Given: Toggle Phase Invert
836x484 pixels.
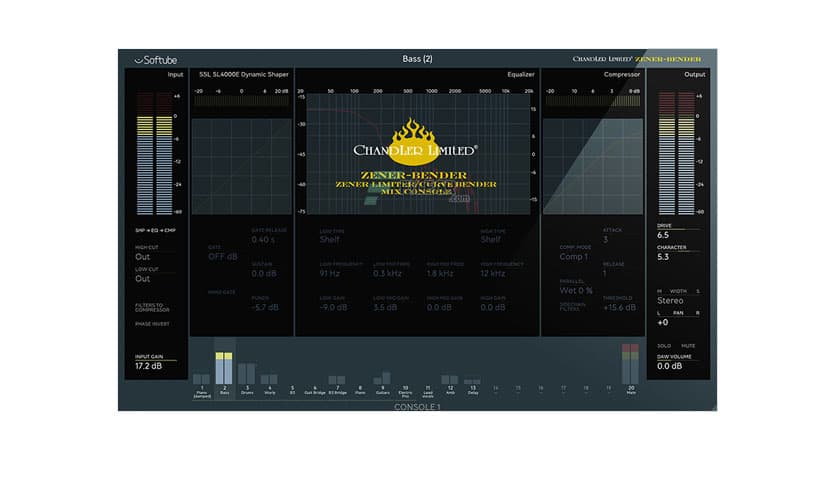Looking at the screenshot, I should click(152, 324).
